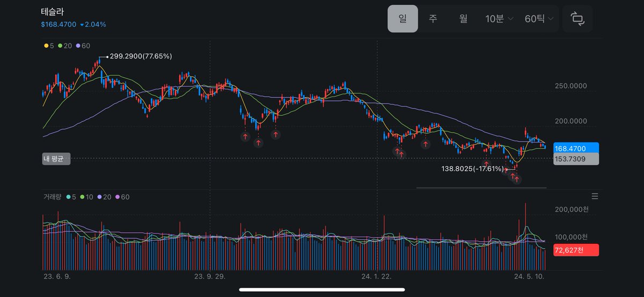
Task: Switch to the monthly (월) chart tab
Action: [463, 19]
